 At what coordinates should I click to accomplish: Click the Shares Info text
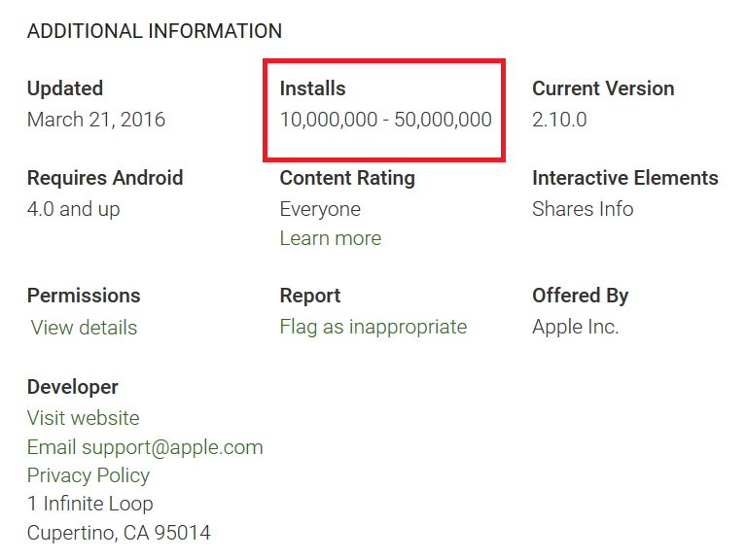tap(583, 209)
